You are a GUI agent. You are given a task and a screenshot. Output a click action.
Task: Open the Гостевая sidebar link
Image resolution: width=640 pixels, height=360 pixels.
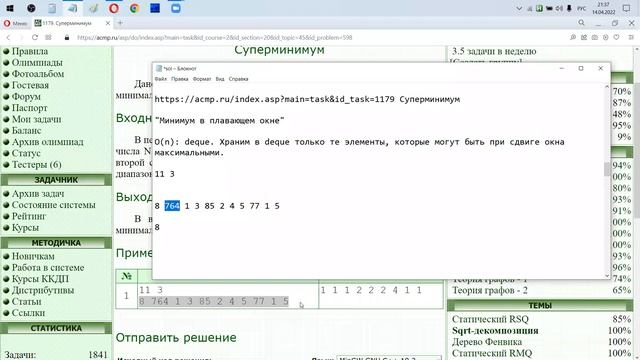[30, 85]
